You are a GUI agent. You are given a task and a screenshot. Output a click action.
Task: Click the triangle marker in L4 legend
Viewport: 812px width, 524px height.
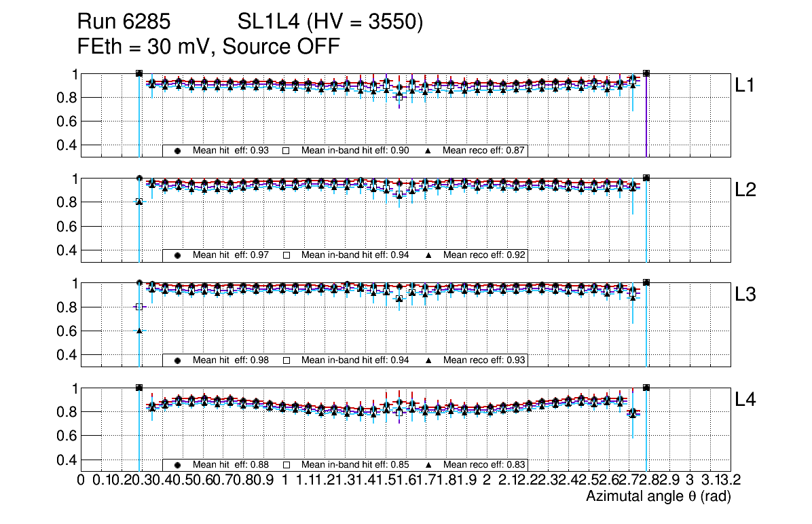click(x=429, y=465)
